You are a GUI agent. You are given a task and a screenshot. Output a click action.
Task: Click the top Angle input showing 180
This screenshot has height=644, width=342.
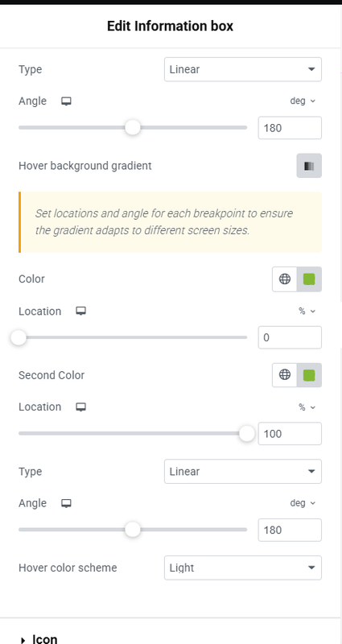coord(290,128)
